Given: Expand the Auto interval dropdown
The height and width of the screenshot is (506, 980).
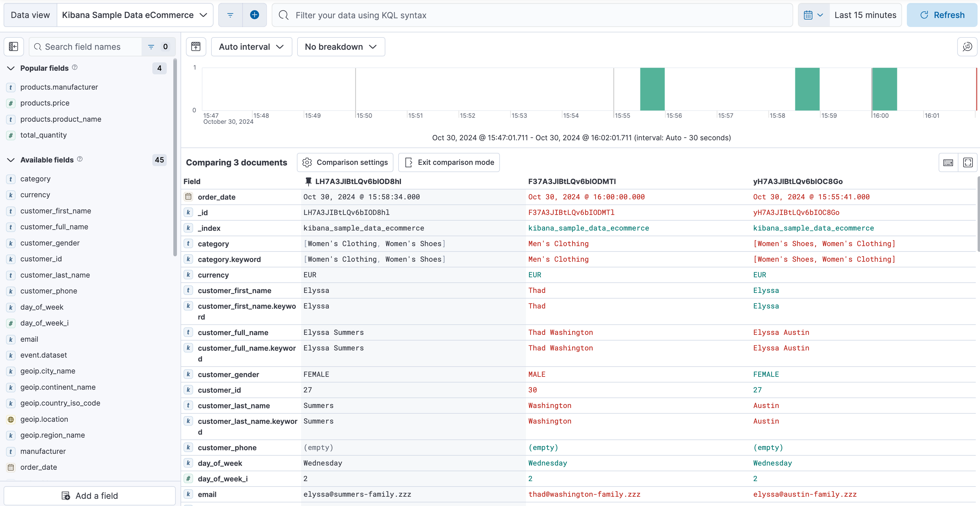Looking at the screenshot, I should point(250,46).
